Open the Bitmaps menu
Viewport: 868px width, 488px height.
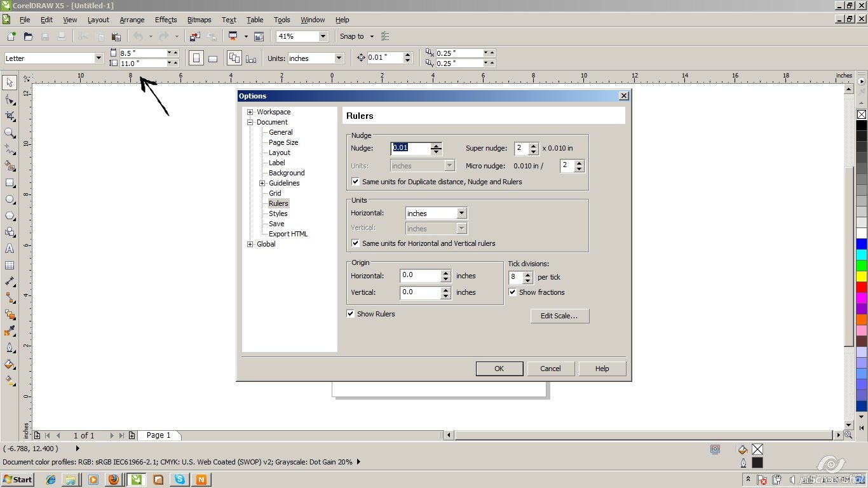199,20
